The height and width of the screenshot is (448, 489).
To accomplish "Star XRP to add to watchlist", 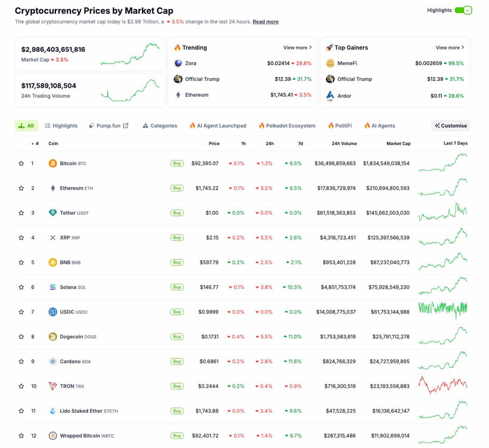I will pos(21,238).
